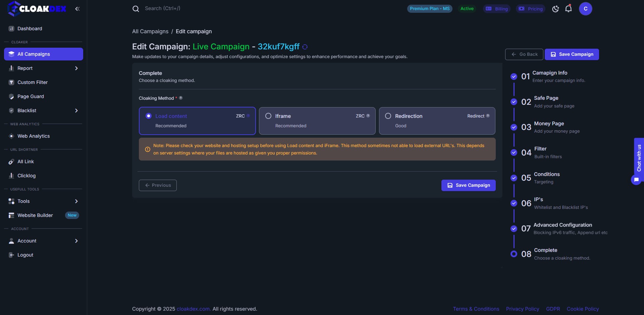Select the Load content cloaking method
Screen dimensions: 644x315
click(197, 121)
